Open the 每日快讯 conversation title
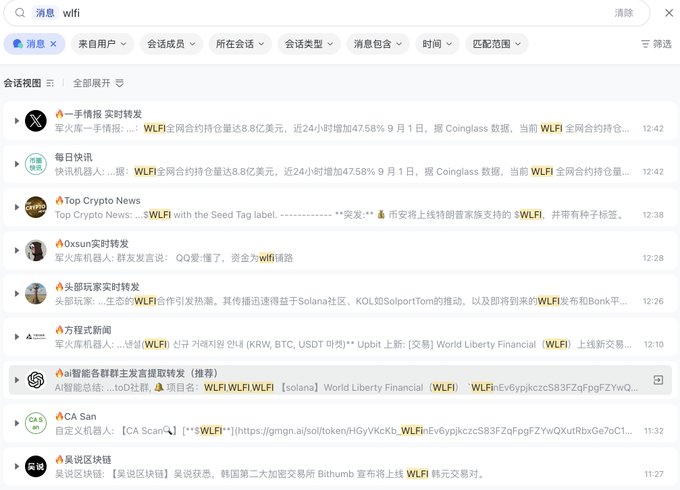The image size is (680, 490). tap(73, 157)
